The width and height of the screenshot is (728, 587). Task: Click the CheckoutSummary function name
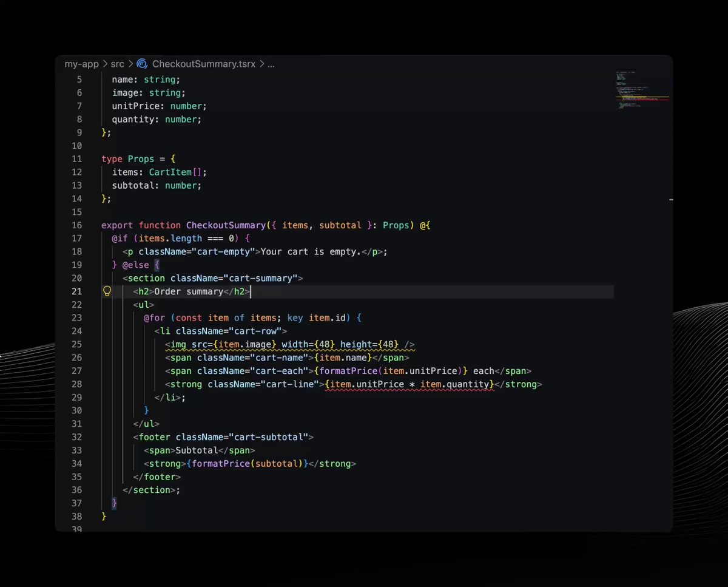point(226,225)
